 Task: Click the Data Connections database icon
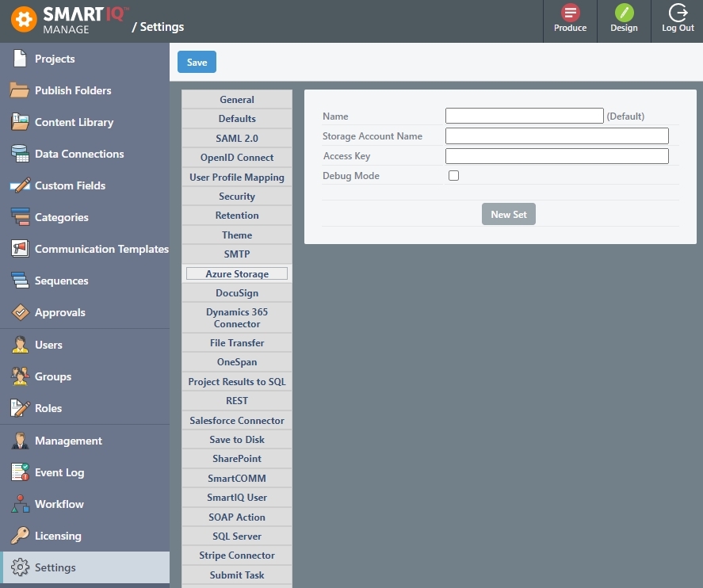pos(20,153)
